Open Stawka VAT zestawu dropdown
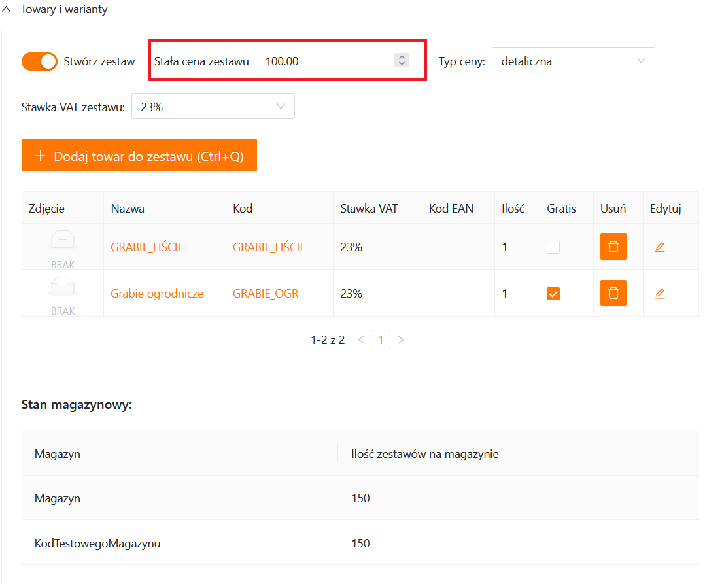 pyautogui.click(x=213, y=107)
